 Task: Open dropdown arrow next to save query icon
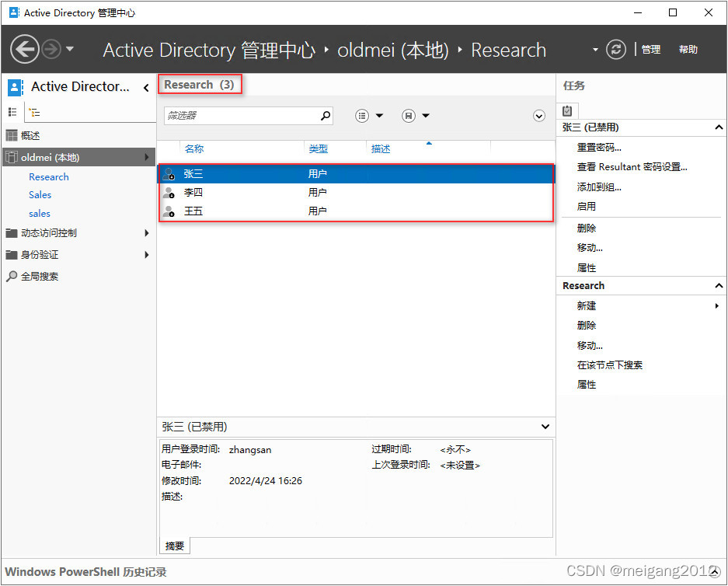click(426, 116)
